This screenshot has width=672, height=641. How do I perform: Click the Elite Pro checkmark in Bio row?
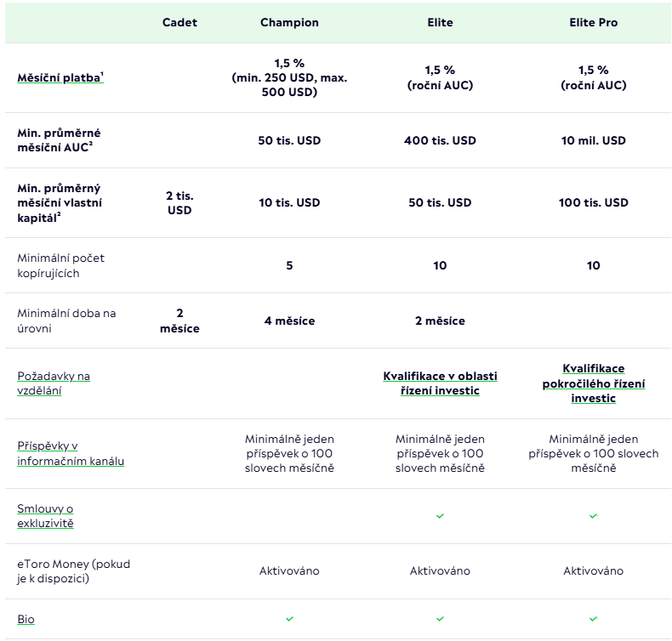[593, 619]
